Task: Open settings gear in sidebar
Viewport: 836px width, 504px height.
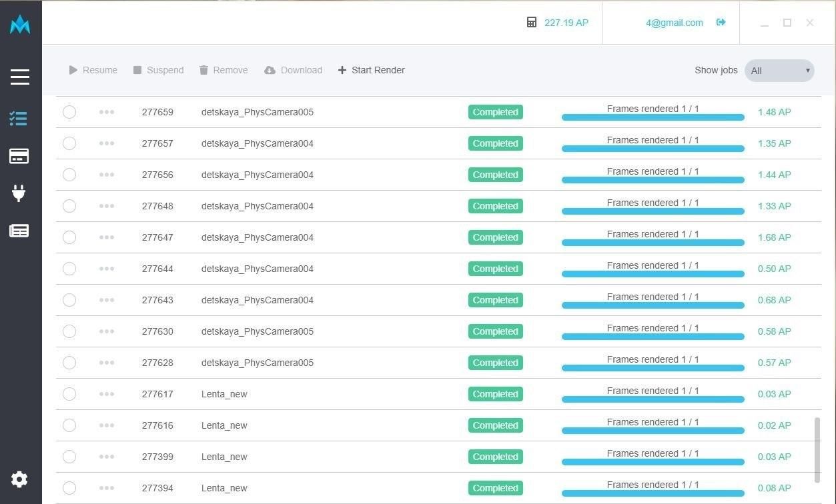Action: pos(19,479)
